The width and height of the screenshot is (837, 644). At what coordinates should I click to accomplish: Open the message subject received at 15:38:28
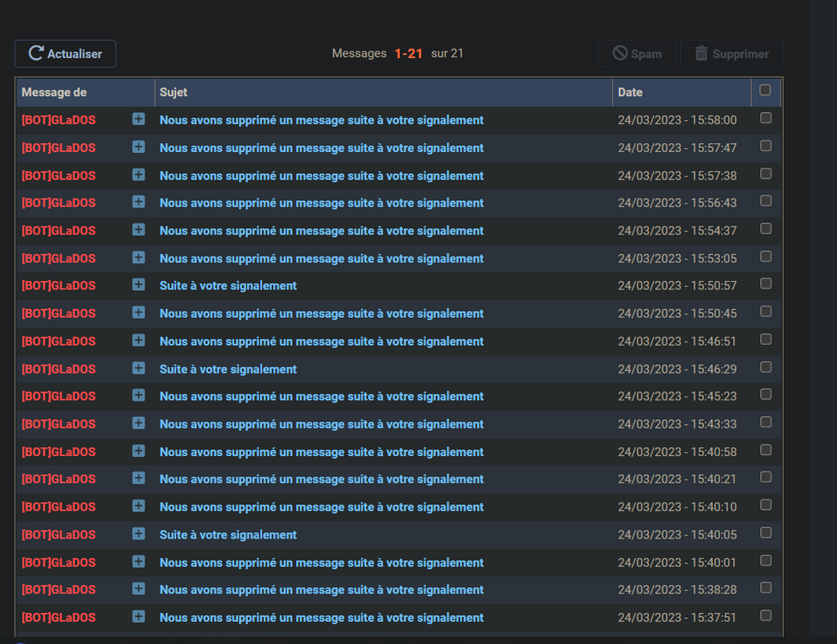click(321, 590)
